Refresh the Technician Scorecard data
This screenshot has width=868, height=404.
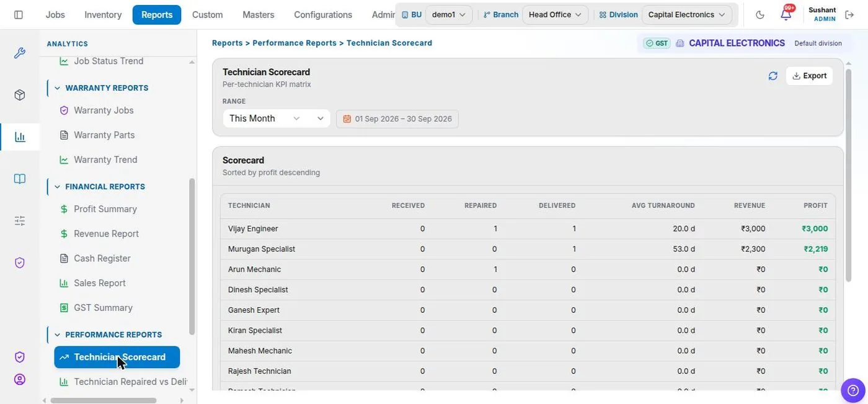(x=773, y=76)
